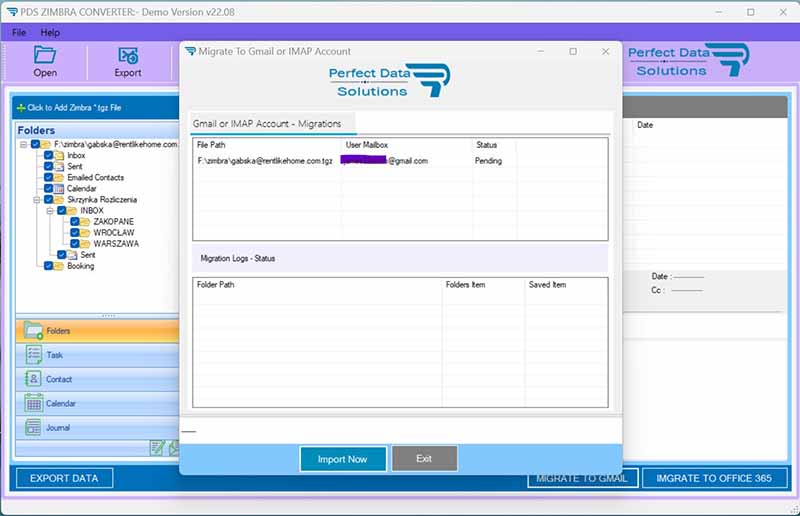Uncheck the Inbox folder checkbox

pos(48,155)
